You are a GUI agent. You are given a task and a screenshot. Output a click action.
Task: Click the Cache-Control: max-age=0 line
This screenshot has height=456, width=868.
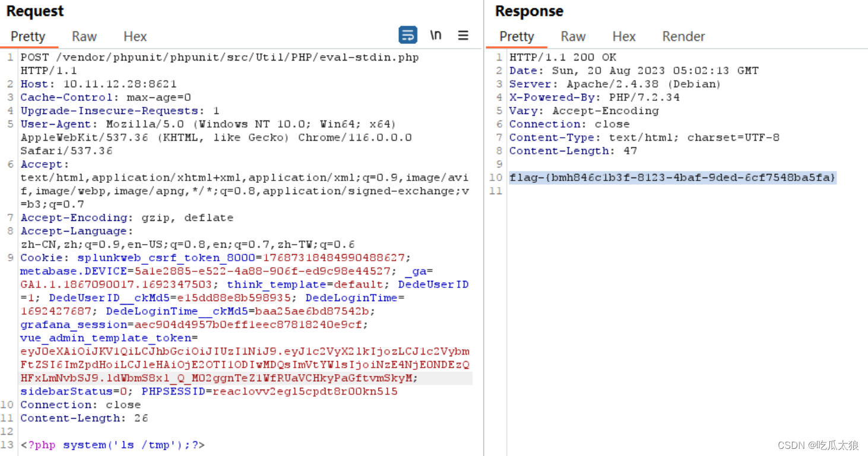coord(106,97)
